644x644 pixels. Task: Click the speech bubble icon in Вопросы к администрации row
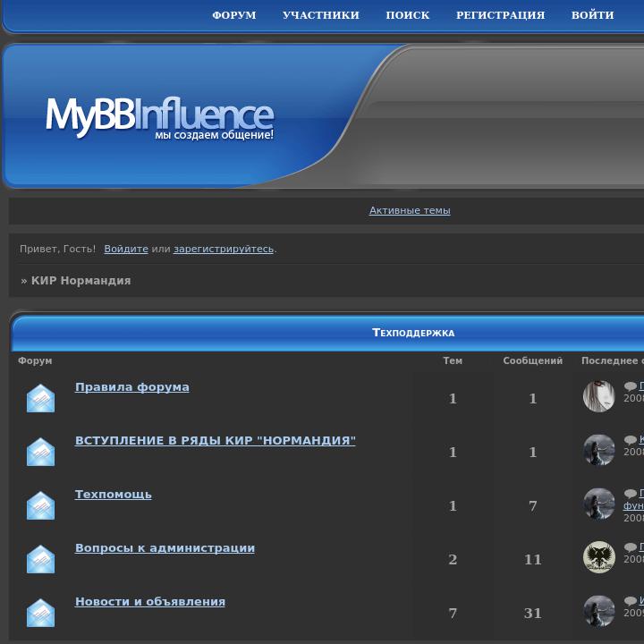[x=630, y=547]
